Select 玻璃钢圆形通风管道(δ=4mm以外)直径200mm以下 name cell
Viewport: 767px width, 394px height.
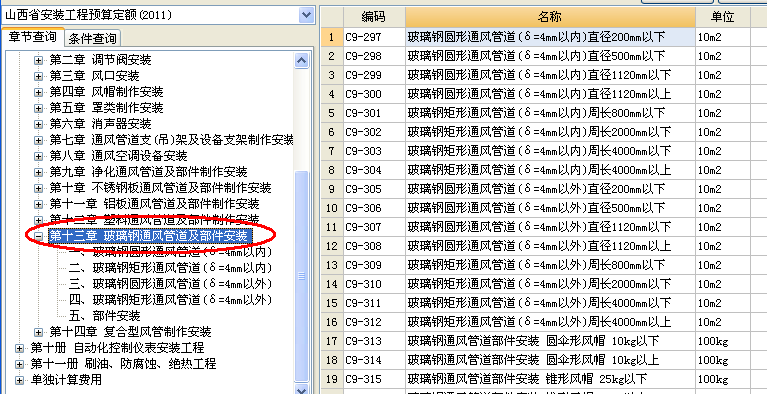click(550, 189)
